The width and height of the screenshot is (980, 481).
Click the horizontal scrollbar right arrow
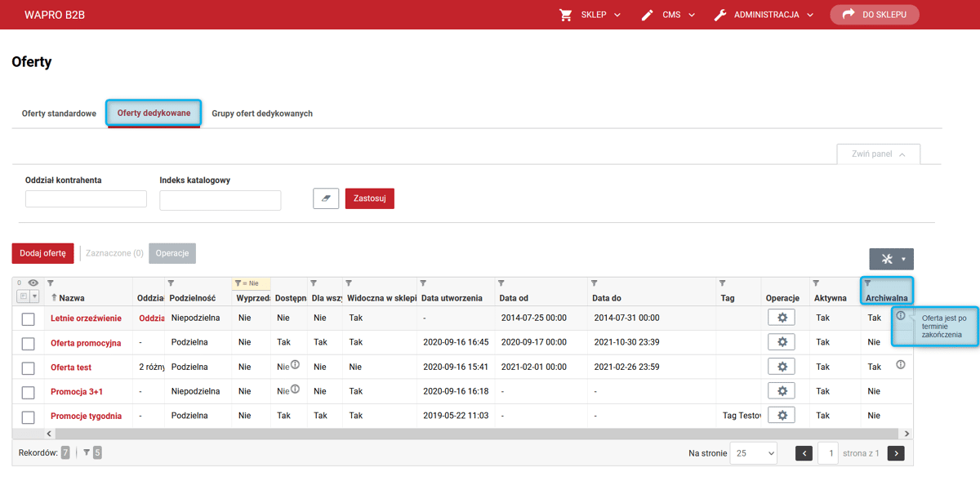pyautogui.click(x=907, y=434)
